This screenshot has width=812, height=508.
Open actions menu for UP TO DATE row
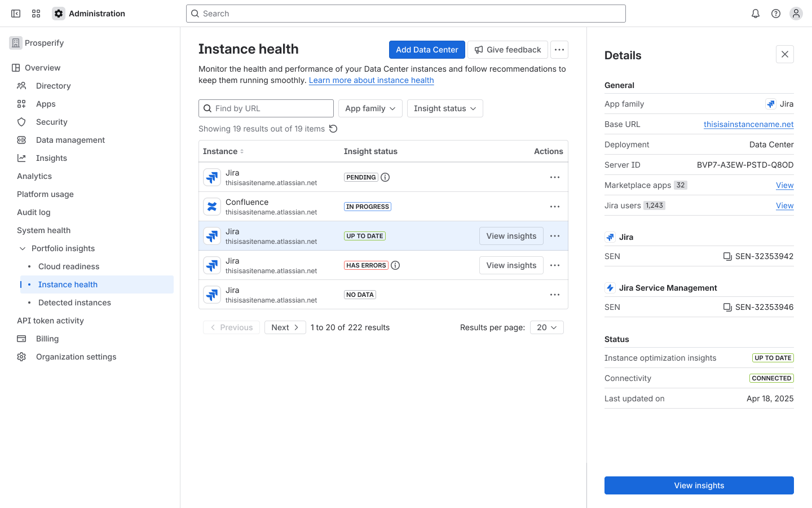tap(555, 236)
